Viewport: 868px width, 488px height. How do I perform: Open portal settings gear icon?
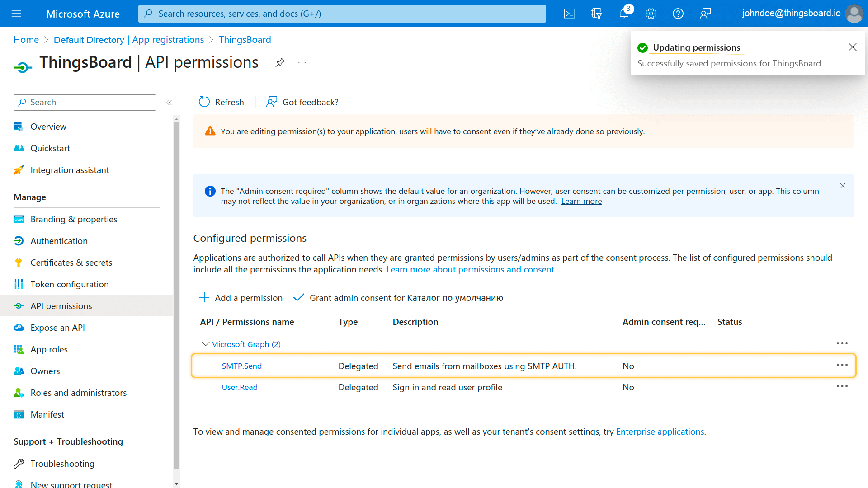pos(651,14)
